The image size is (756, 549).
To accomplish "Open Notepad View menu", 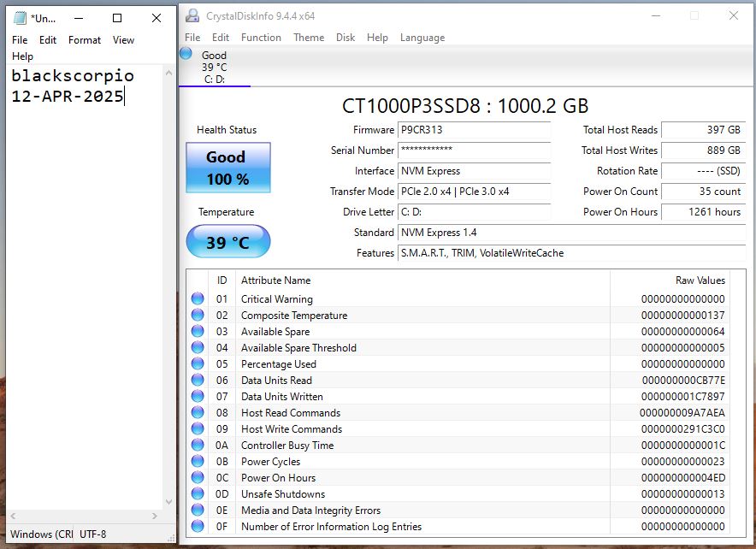I will point(123,40).
